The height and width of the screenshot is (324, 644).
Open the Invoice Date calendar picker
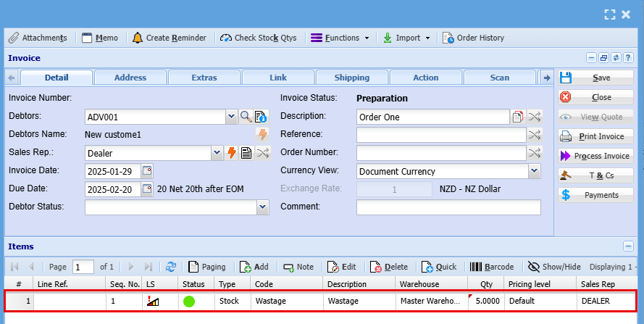pyautogui.click(x=147, y=170)
